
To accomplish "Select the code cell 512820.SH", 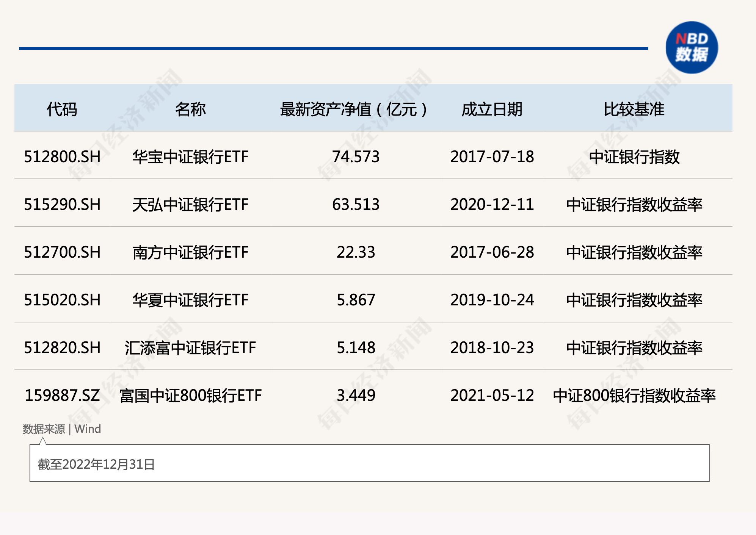I will (62, 347).
